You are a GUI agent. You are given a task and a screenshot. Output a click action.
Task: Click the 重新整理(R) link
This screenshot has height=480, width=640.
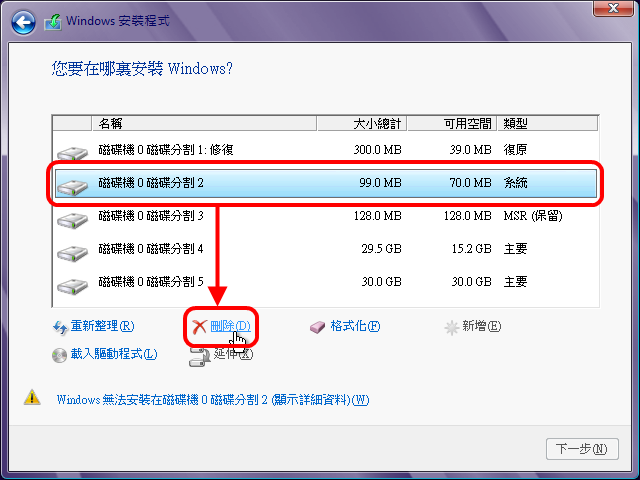coord(102,326)
